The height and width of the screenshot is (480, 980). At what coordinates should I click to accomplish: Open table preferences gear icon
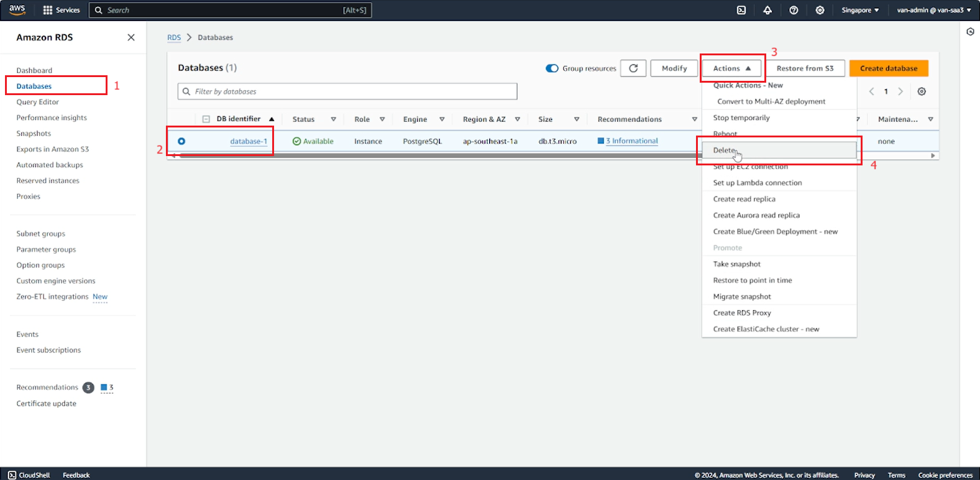coord(922,91)
